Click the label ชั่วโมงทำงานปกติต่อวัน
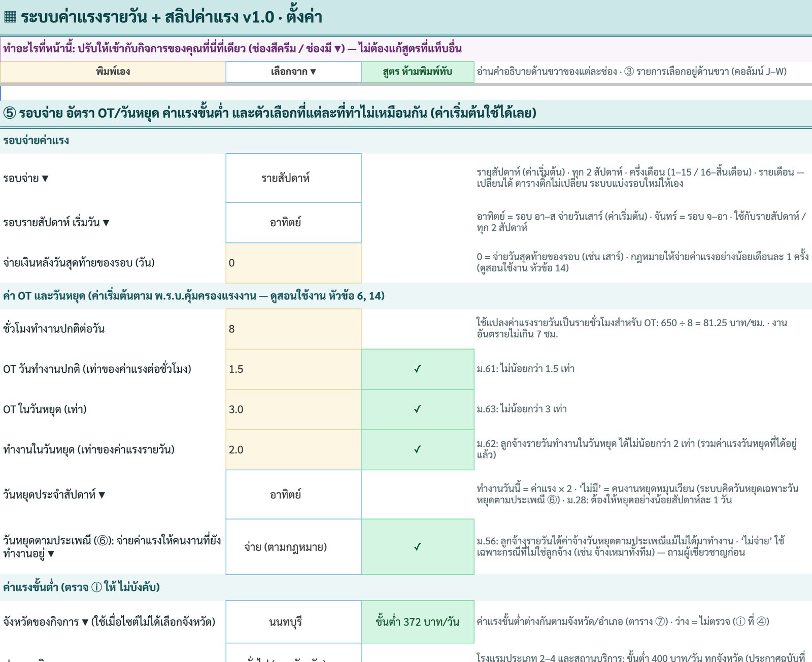 (54, 329)
